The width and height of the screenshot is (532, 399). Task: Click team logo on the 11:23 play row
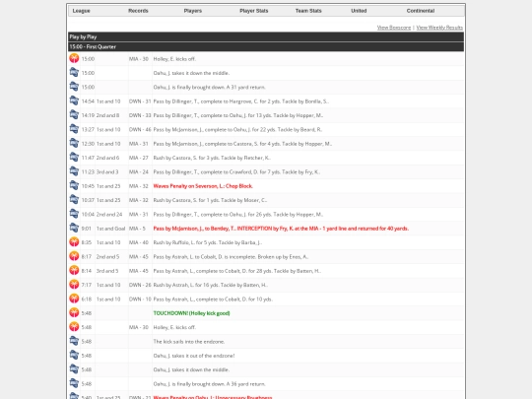coord(74,171)
